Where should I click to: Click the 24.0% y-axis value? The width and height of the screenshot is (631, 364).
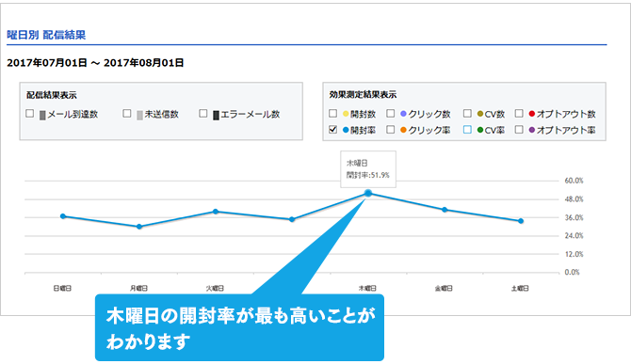(x=574, y=236)
